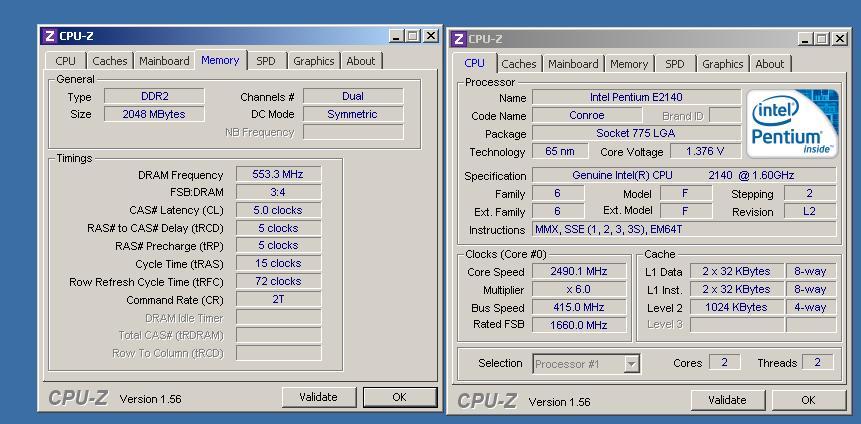Open Caches tab in left CPU-Z window

[x=110, y=60]
